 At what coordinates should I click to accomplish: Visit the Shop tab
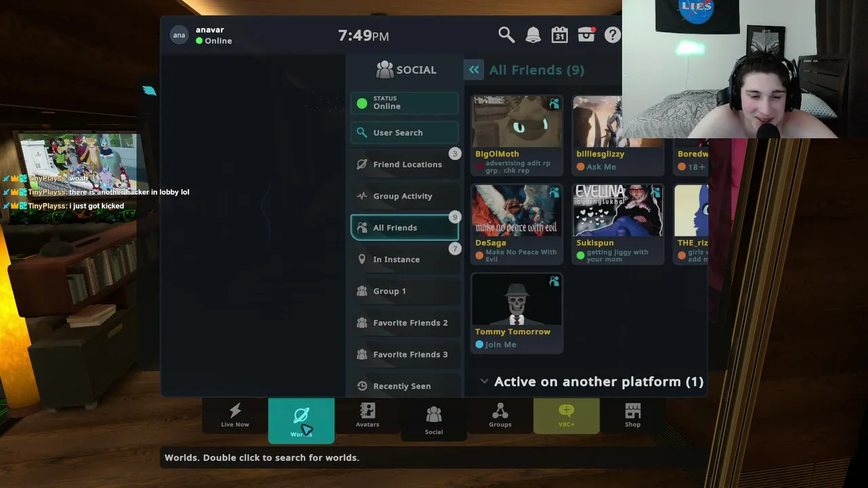click(x=633, y=415)
